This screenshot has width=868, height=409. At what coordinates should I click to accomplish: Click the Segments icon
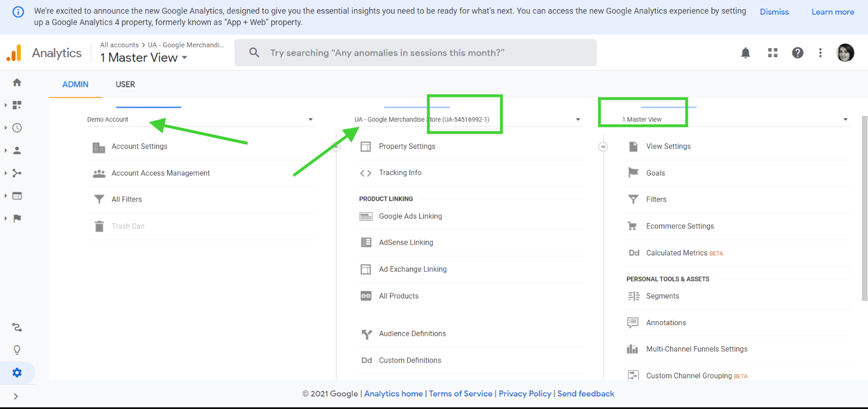tap(633, 296)
